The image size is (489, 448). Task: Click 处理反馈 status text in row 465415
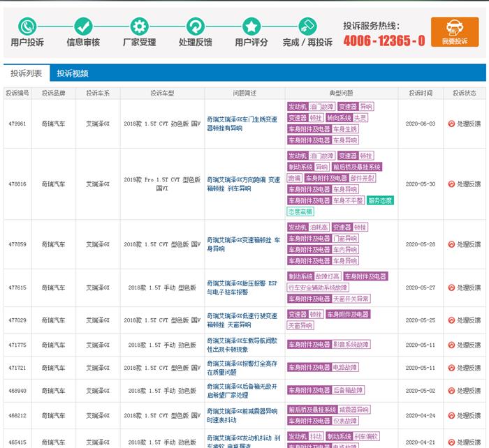tap(469, 442)
